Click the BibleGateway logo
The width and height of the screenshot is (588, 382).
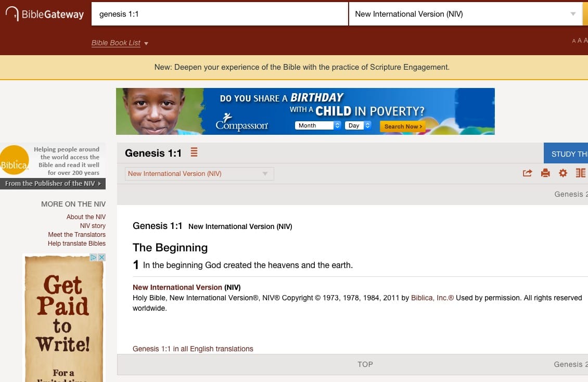44,14
